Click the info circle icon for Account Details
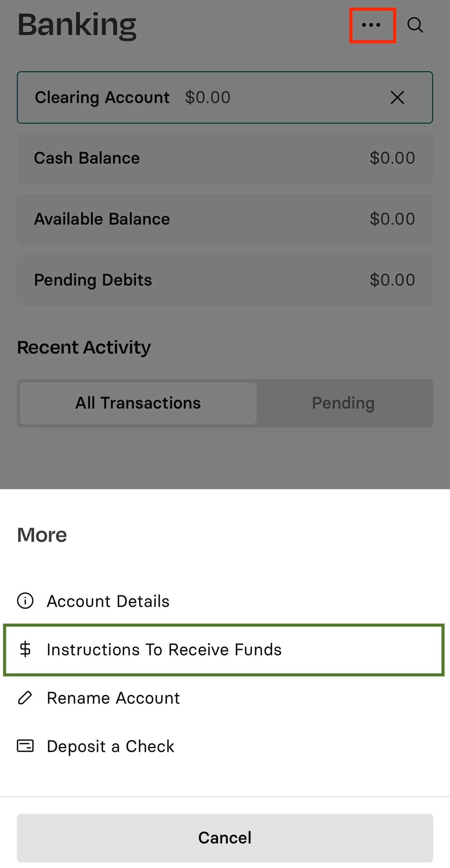This screenshot has width=450, height=868. pos(25,601)
